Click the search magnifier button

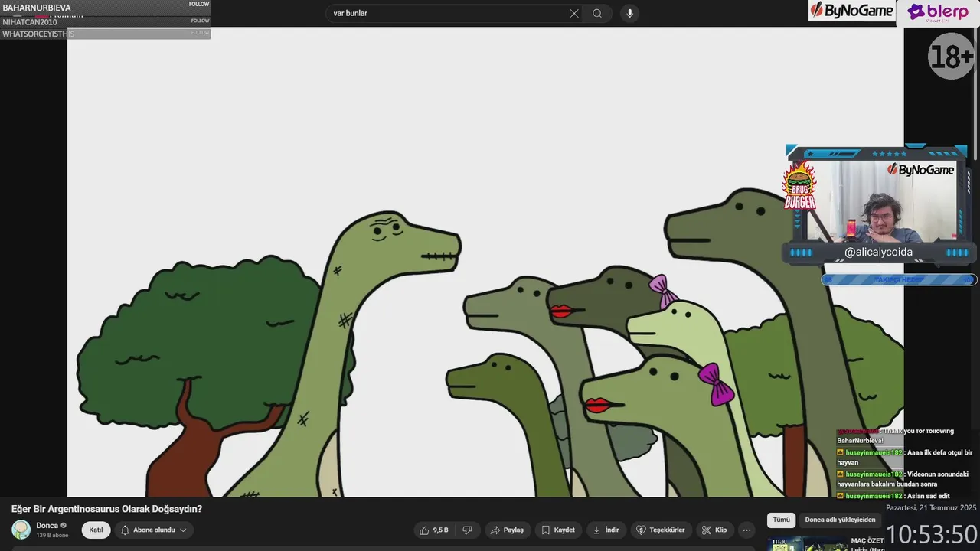[597, 13]
